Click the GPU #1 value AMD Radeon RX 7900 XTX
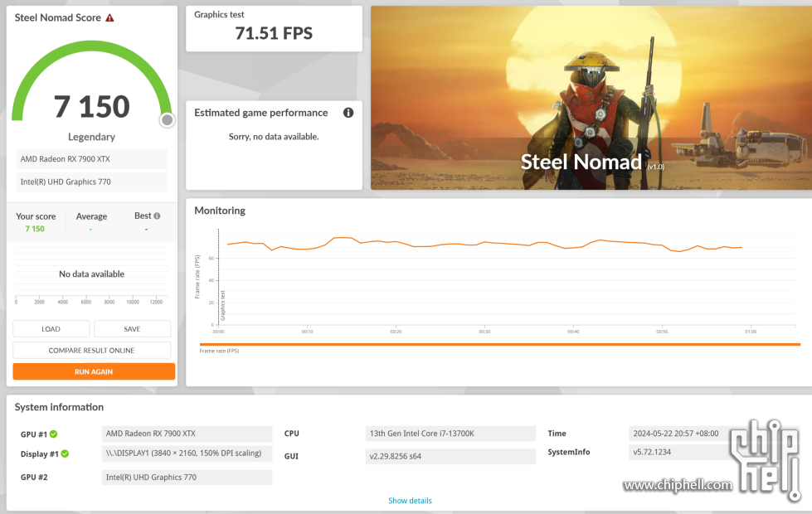This screenshot has height=514, width=812. pos(187,434)
